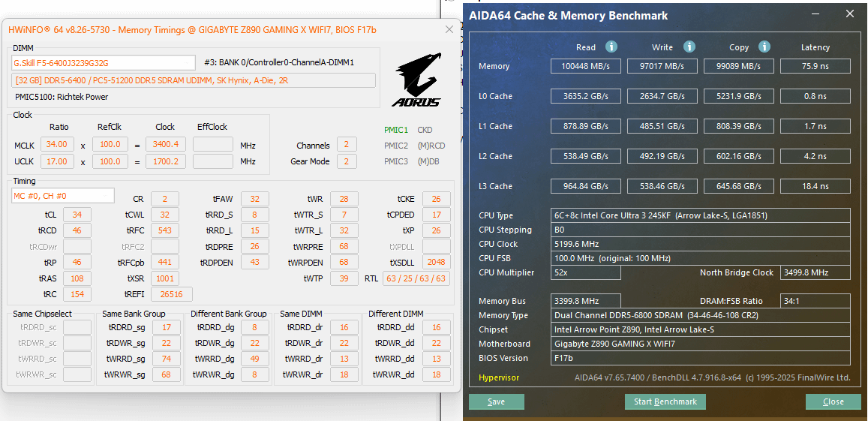Screen dimensions: 868x421
Task: Click the tRFC value 543
Action: tap(165, 230)
